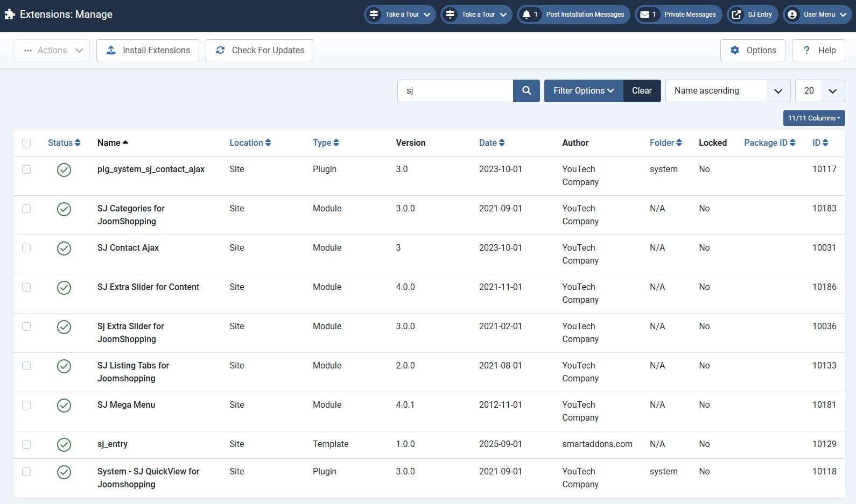Clear the search filter
856x504 pixels.
[642, 91]
